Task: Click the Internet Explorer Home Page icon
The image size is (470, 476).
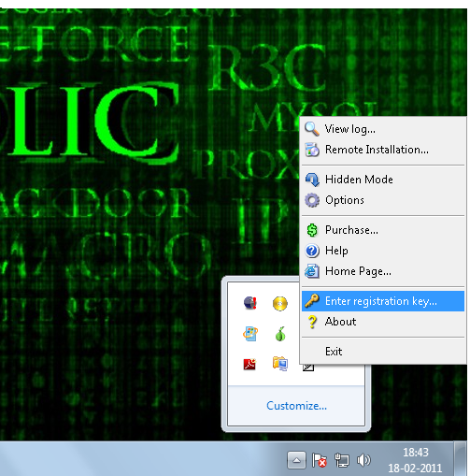Action: click(312, 271)
